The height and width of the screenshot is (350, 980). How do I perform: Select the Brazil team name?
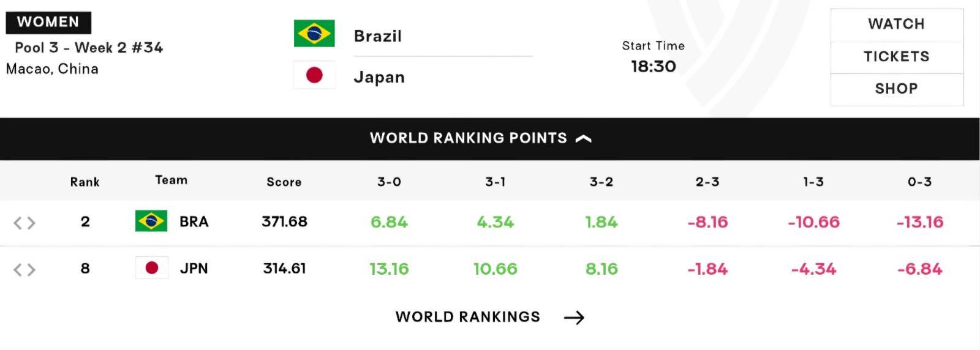coord(378,36)
